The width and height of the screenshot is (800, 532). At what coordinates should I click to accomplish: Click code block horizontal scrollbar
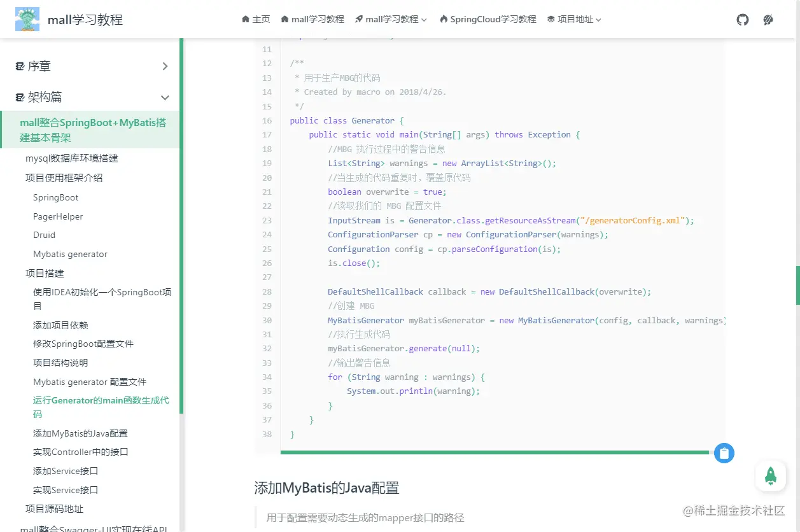(x=495, y=452)
